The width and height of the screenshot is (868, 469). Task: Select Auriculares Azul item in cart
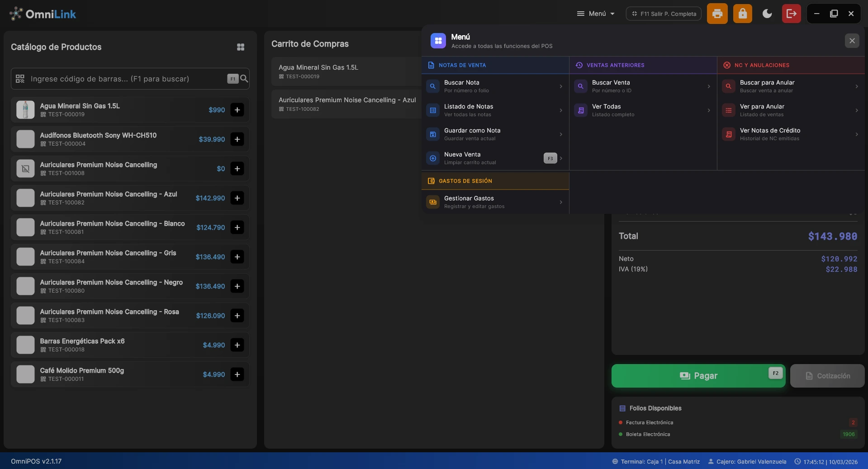point(346,104)
